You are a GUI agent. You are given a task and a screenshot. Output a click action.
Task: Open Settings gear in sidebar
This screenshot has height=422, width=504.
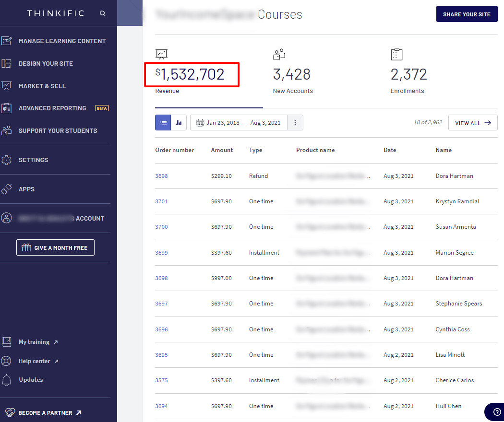pos(7,160)
